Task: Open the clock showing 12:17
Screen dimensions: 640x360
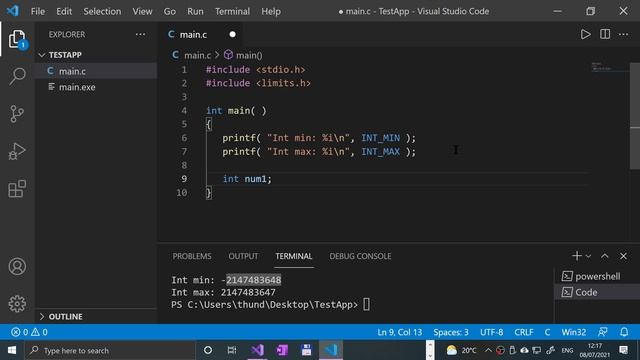Action: pyautogui.click(x=595, y=350)
